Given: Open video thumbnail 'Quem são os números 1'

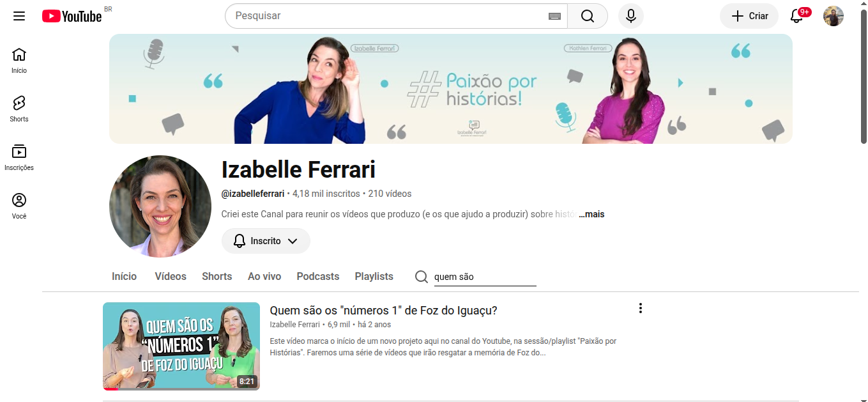Looking at the screenshot, I should pos(181,346).
